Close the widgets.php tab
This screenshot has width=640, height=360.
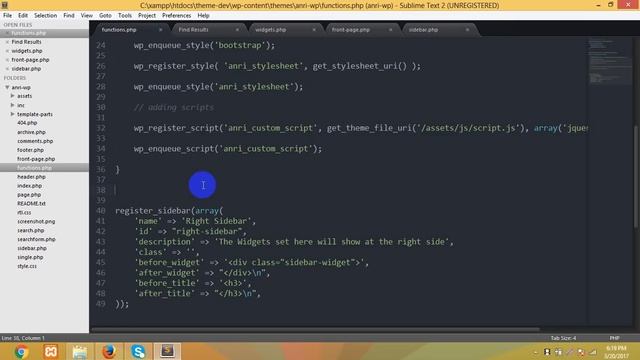[x=314, y=30]
